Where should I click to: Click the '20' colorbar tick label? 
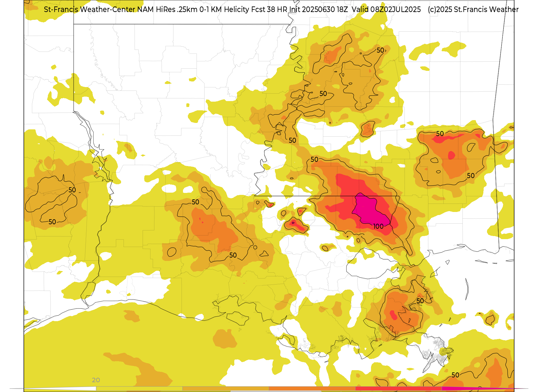tap(96, 380)
